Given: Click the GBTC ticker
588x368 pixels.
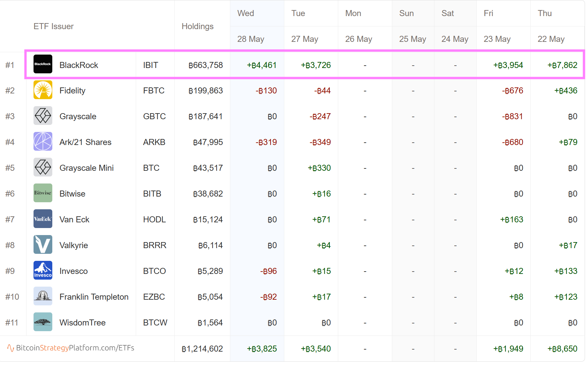Looking at the screenshot, I should (155, 117).
